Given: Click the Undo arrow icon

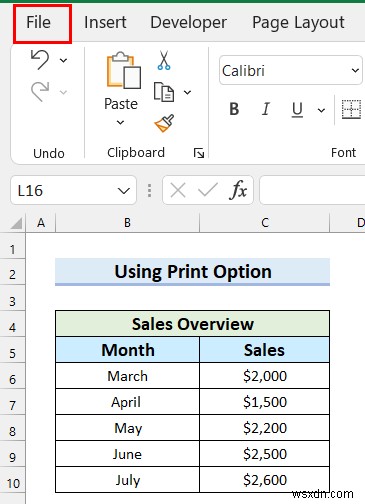Looking at the screenshot, I should (x=40, y=60).
